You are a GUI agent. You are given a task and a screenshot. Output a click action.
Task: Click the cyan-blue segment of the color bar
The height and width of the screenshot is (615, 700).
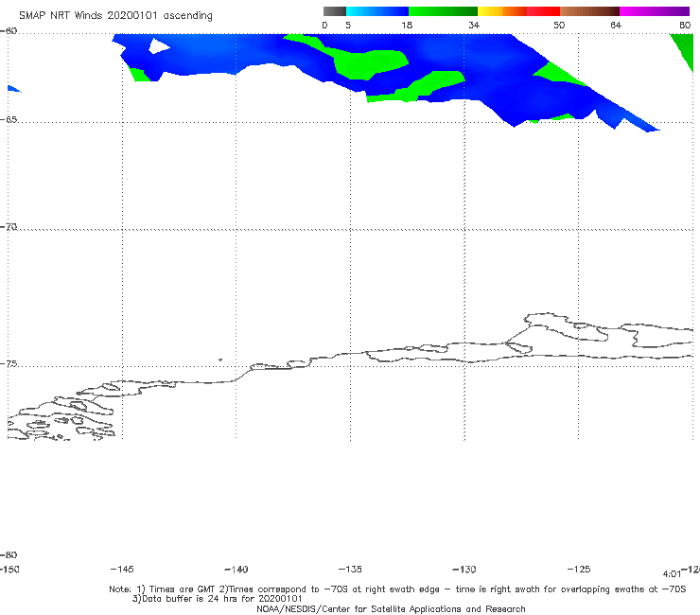377,11
